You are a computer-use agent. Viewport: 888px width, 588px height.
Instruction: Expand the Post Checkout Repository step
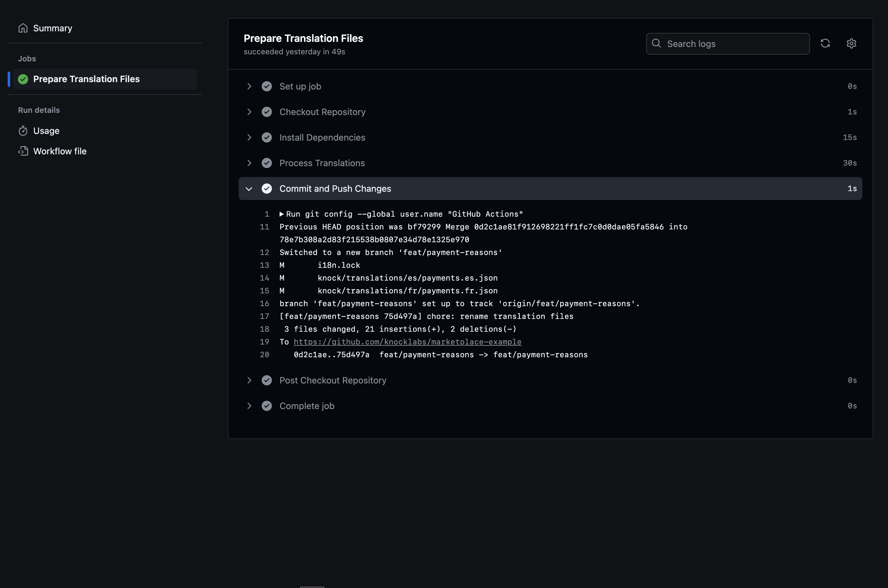(249, 380)
